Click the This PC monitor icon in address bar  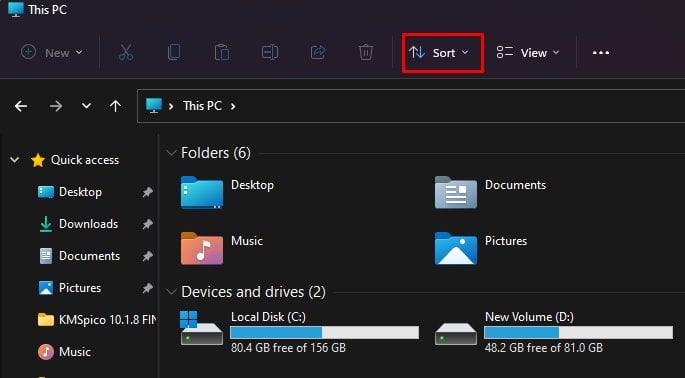(x=154, y=106)
